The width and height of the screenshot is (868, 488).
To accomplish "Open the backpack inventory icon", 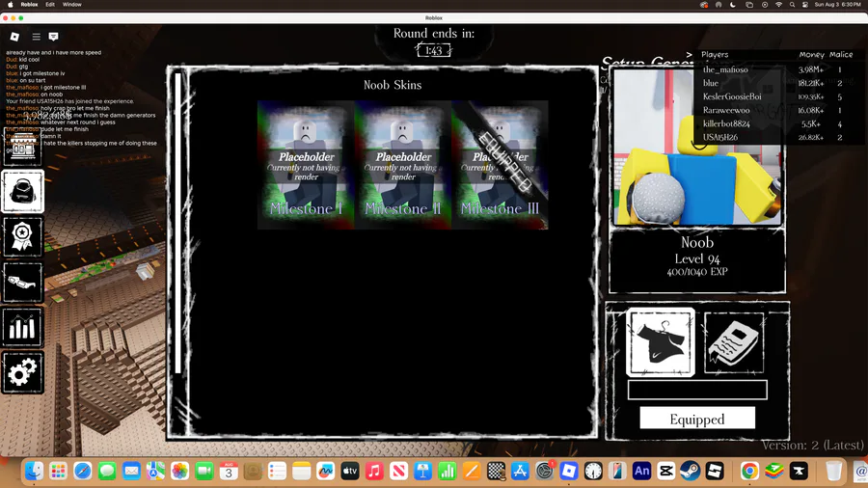I will point(23,191).
